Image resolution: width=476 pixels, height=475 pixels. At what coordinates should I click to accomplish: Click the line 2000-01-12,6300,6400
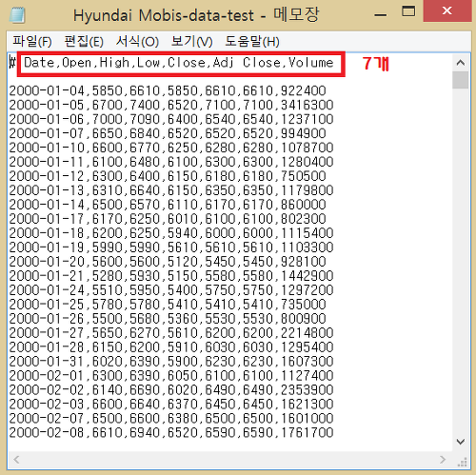[168, 176]
